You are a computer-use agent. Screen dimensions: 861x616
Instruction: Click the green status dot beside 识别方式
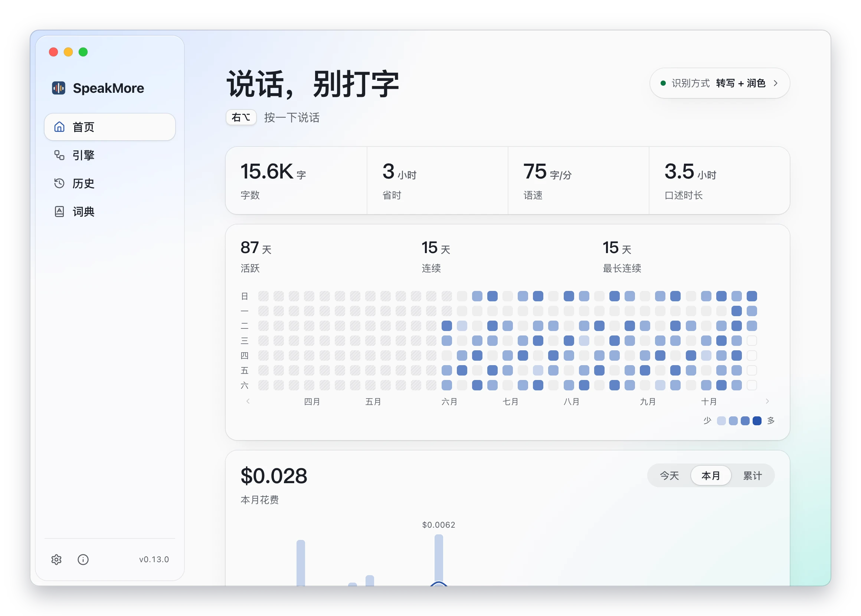click(x=663, y=83)
